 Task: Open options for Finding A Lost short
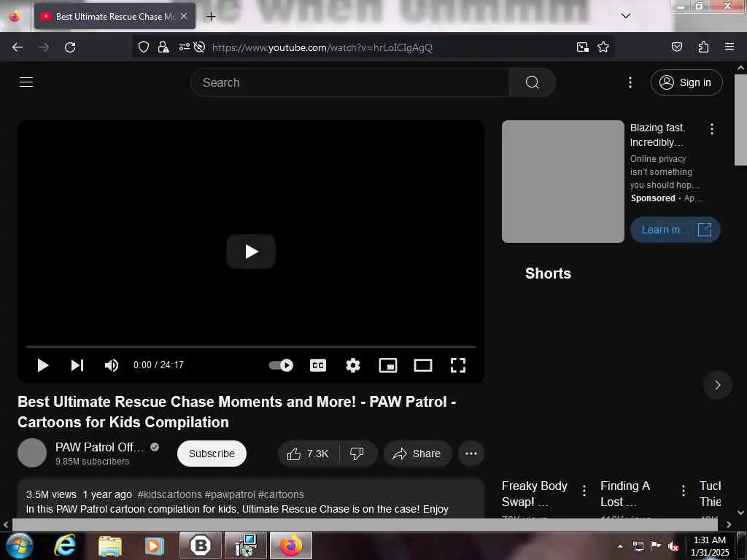pyautogui.click(x=683, y=490)
